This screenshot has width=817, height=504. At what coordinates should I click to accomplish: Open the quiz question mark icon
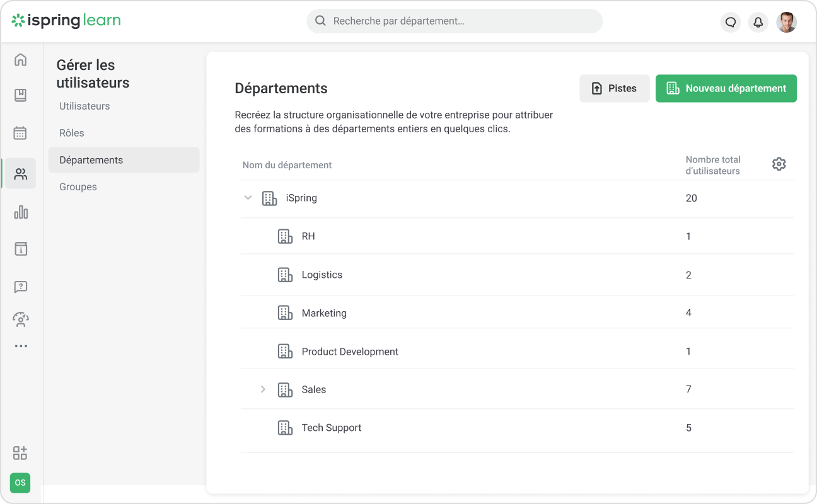[21, 287]
